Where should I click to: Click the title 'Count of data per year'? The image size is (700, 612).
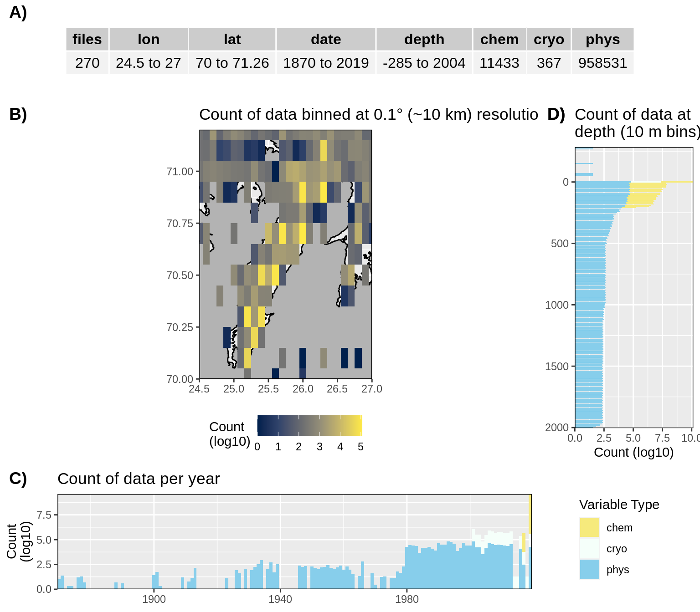pyautogui.click(x=139, y=479)
